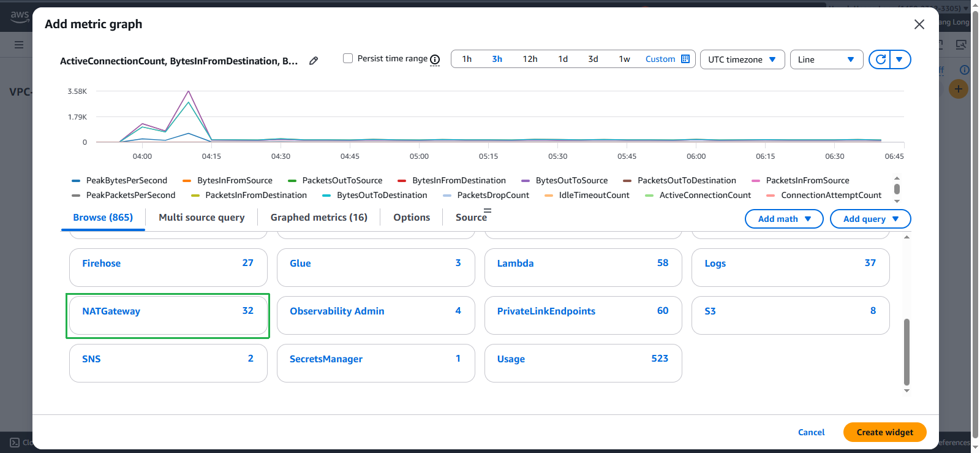The width and height of the screenshot is (980, 453).
Task: Open the CloudShell icon in the bottom-left corner
Action: click(15, 442)
